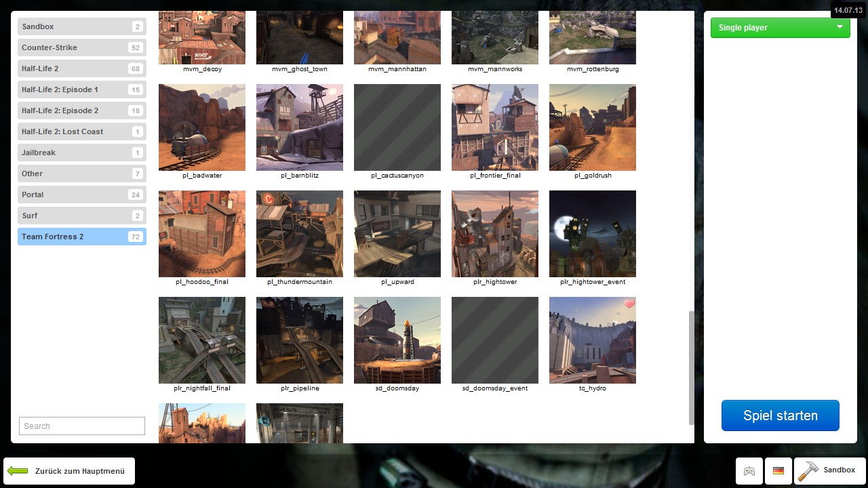Click the Team Fortress 2 count badge 72

click(135, 237)
